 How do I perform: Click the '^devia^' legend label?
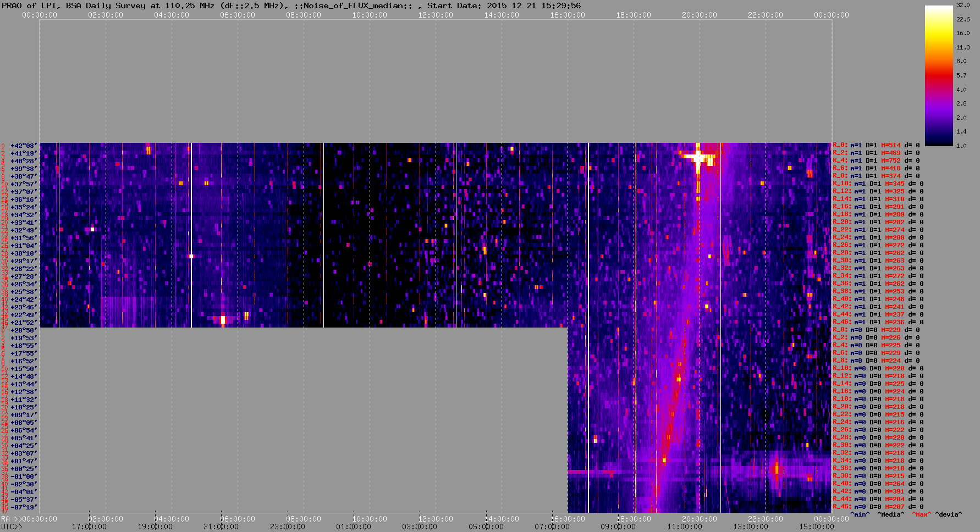(x=949, y=514)
